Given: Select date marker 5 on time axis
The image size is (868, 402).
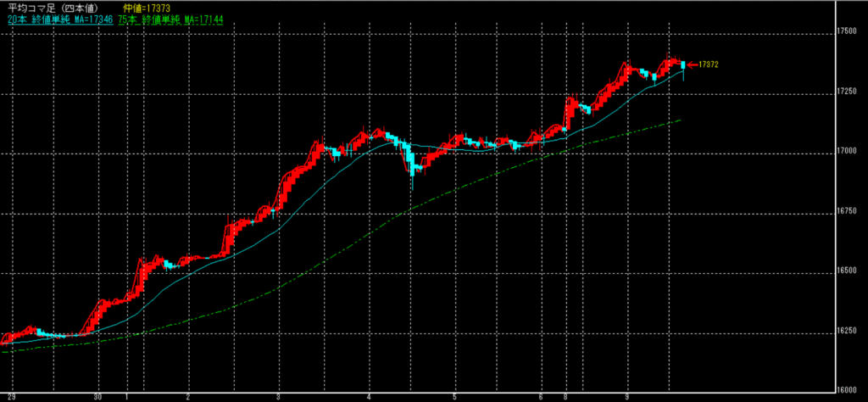Looking at the screenshot, I should [x=455, y=396].
